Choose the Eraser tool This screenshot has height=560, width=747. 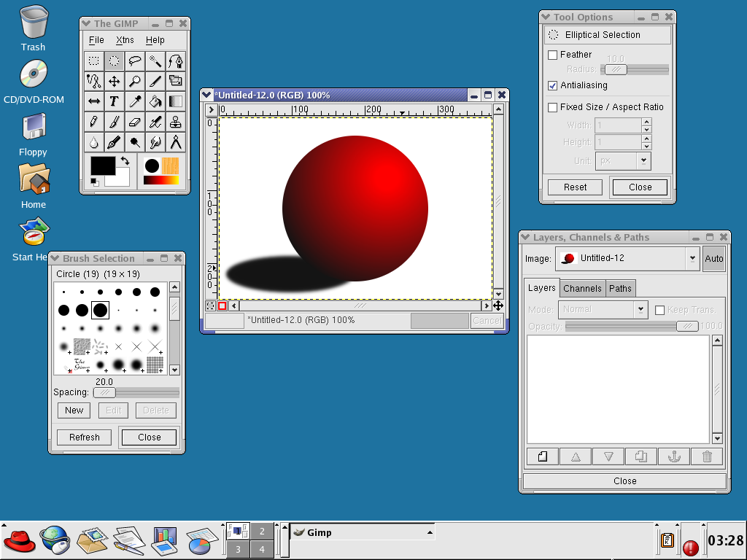[135, 122]
